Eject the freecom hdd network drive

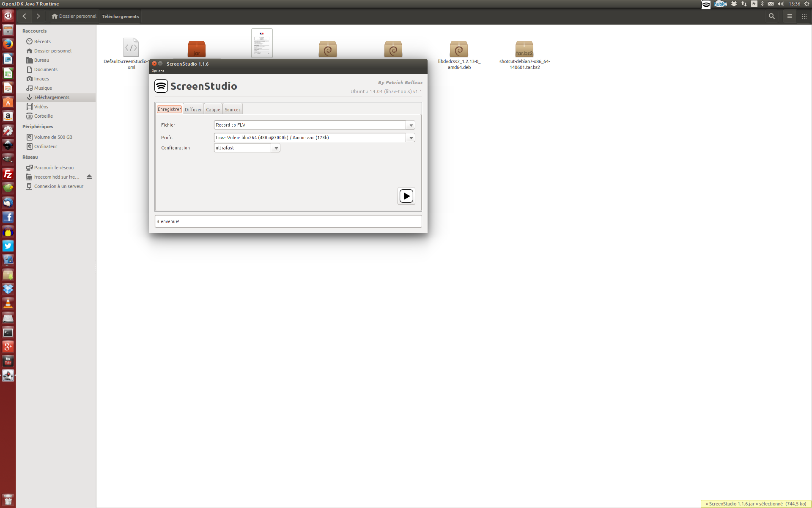89,177
